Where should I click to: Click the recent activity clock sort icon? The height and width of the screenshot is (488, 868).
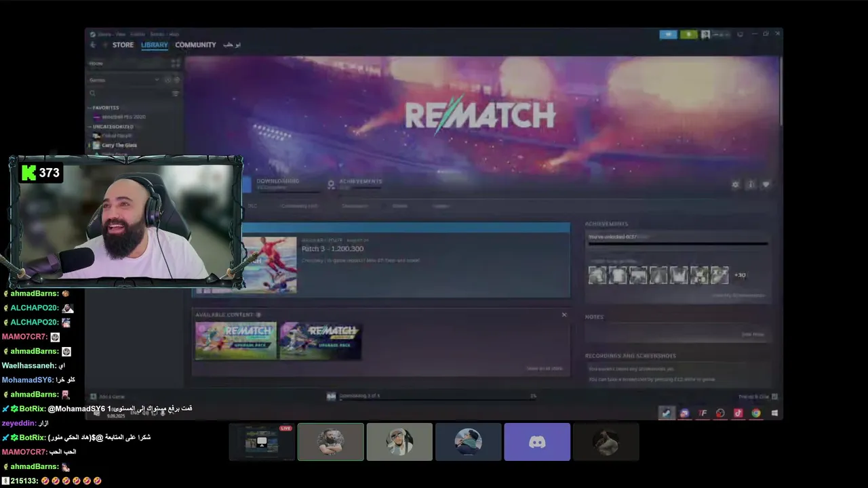pos(168,80)
